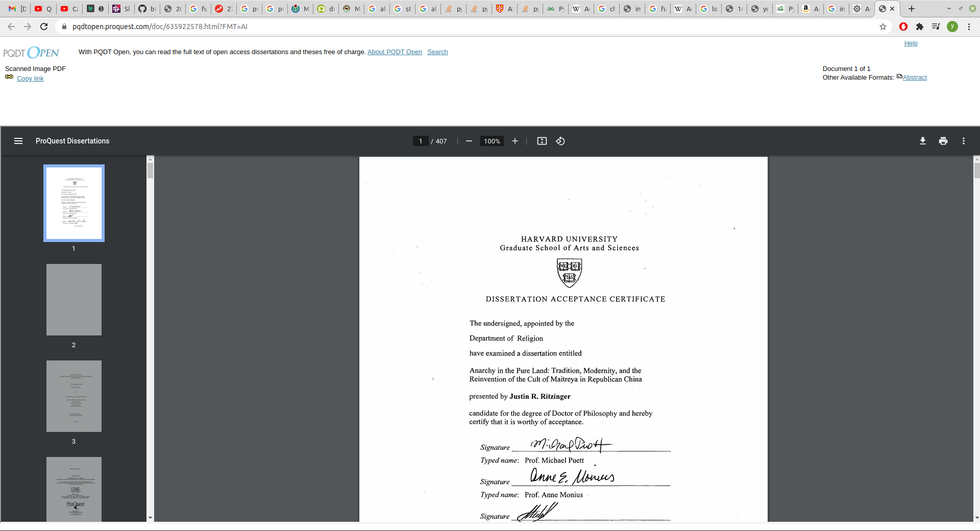This screenshot has height=531, width=980.
Task: Click the PQDT Open logo
Action: [31, 53]
